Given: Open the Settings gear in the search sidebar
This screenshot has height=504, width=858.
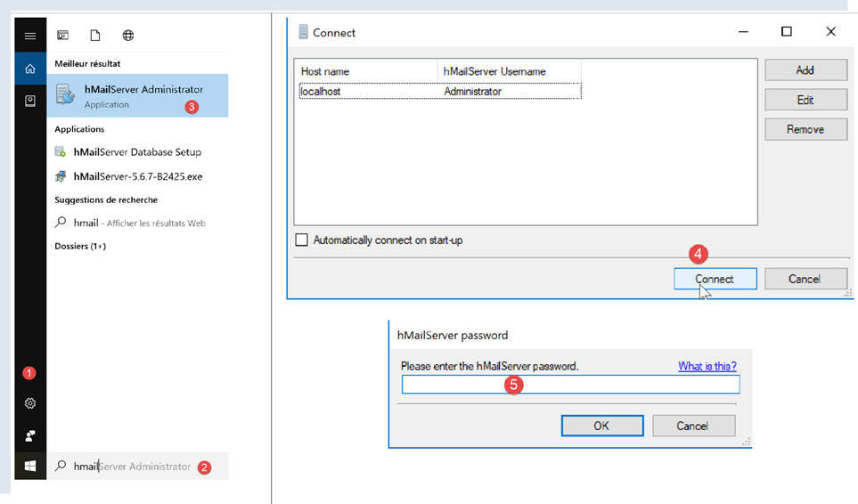Looking at the screenshot, I should pyautogui.click(x=30, y=403).
